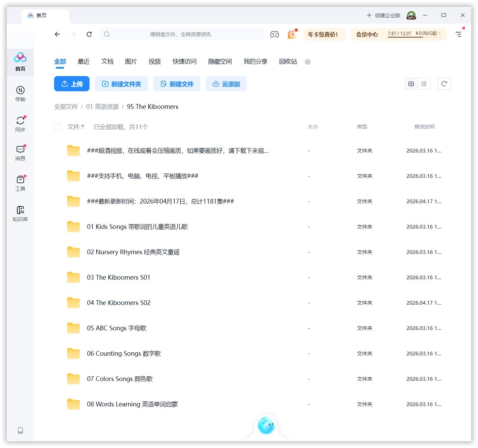The height and width of the screenshot is (448, 478).
Task: Switch to grid view layout
Action: [x=411, y=84]
